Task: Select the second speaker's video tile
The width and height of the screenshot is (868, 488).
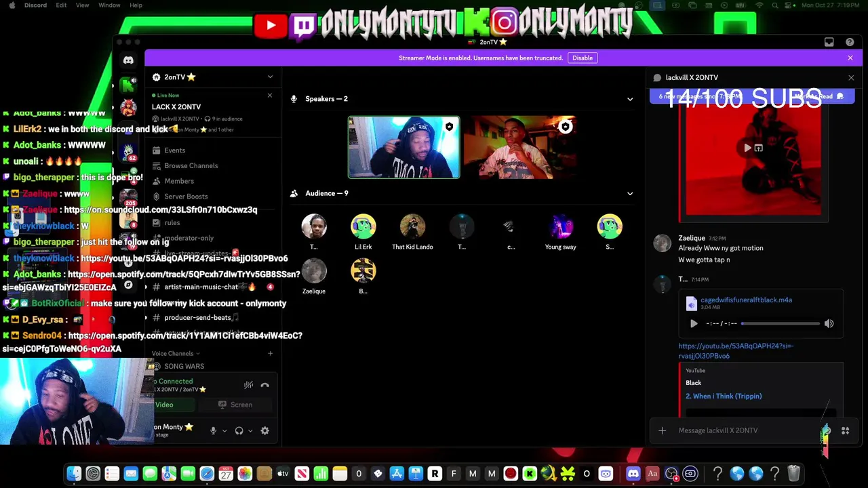Action: (520, 148)
